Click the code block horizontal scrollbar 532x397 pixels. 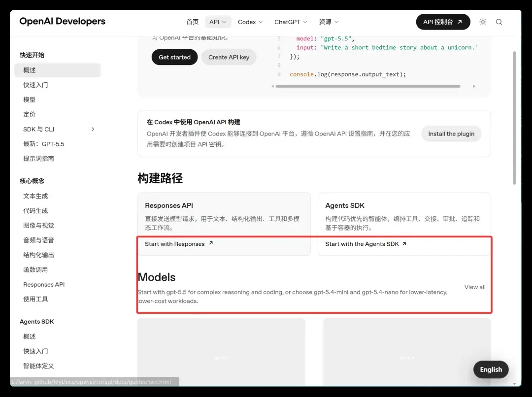coord(368,86)
